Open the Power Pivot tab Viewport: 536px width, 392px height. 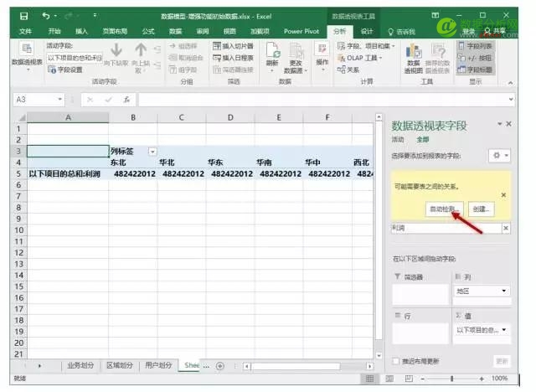[x=301, y=32]
